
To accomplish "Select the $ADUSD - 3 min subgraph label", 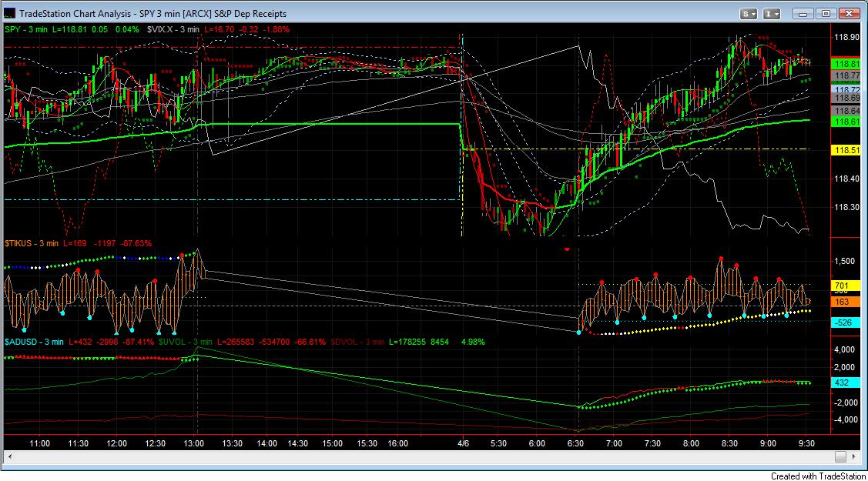I will point(34,342).
